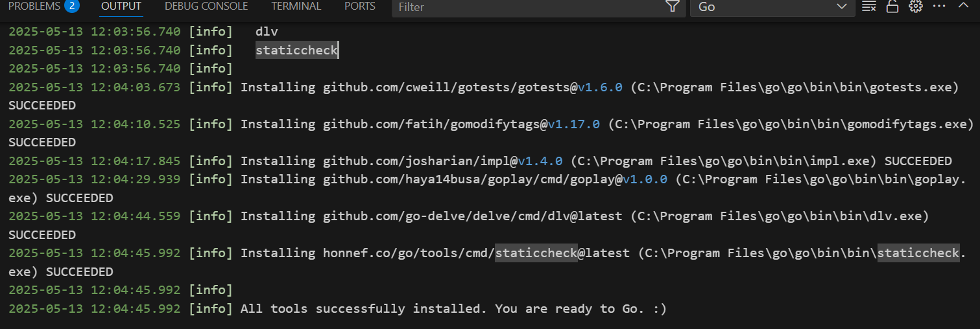This screenshot has width=980, height=329.
Task: Click the gotests.exe install path
Action: click(795, 87)
